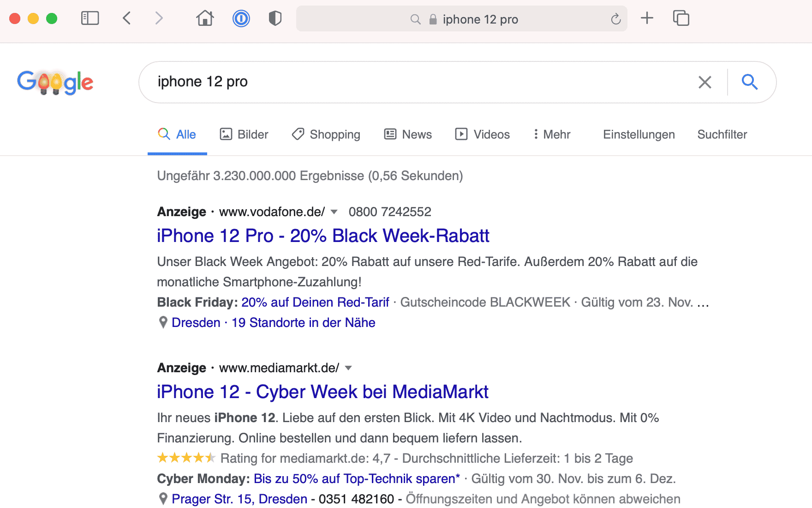The width and height of the screenshot is (812, 508).
Task: Open privacy report shield
Action: point(275,18)
